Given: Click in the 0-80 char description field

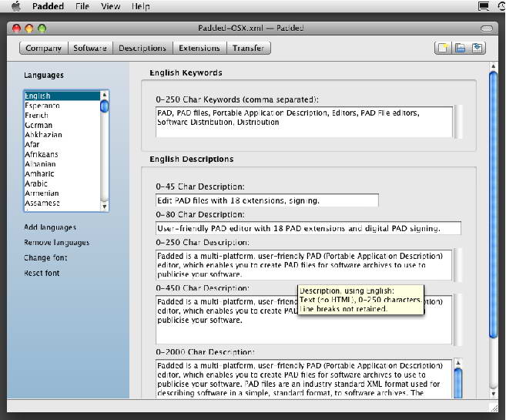Looking at the screenshot, I should click(x=308, y=228).
